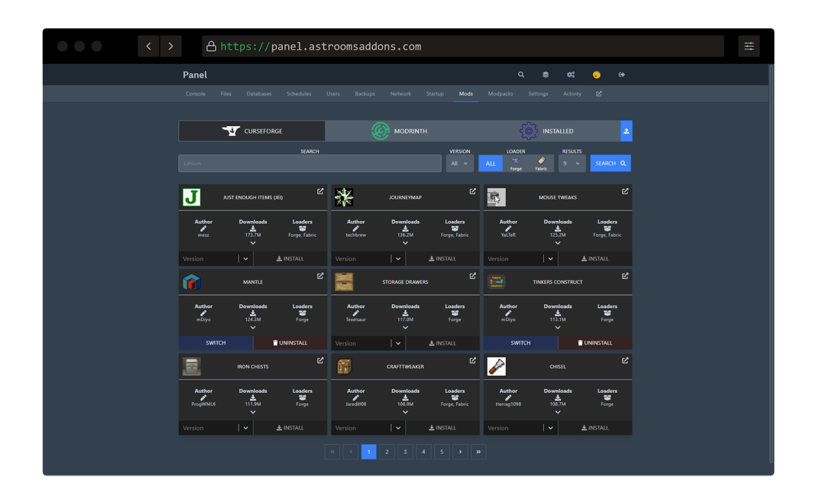Open JourneyMap external link icon
The height and width of the screenshot is (504, 817).
point(473,191)
